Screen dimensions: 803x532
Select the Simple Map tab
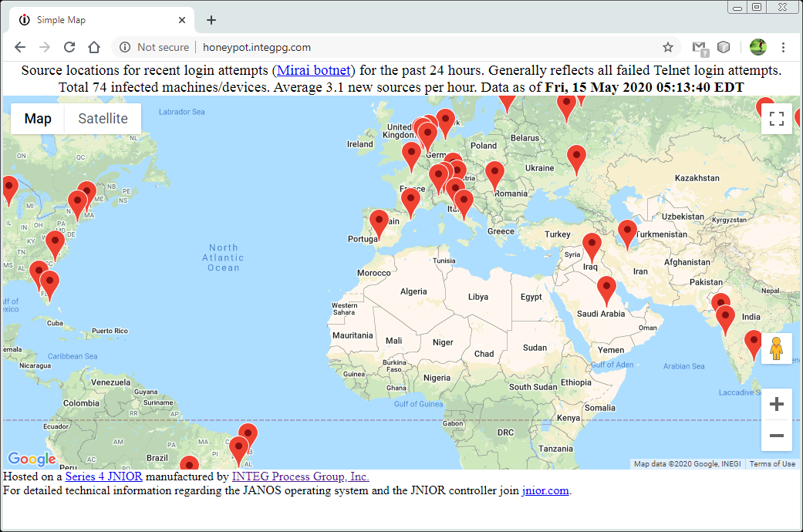pos(101,20)
